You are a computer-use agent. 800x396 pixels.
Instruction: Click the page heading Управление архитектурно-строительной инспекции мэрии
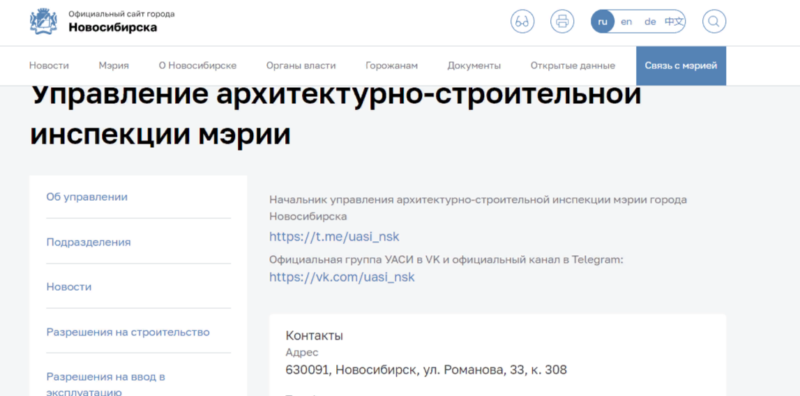click(335, 115)
